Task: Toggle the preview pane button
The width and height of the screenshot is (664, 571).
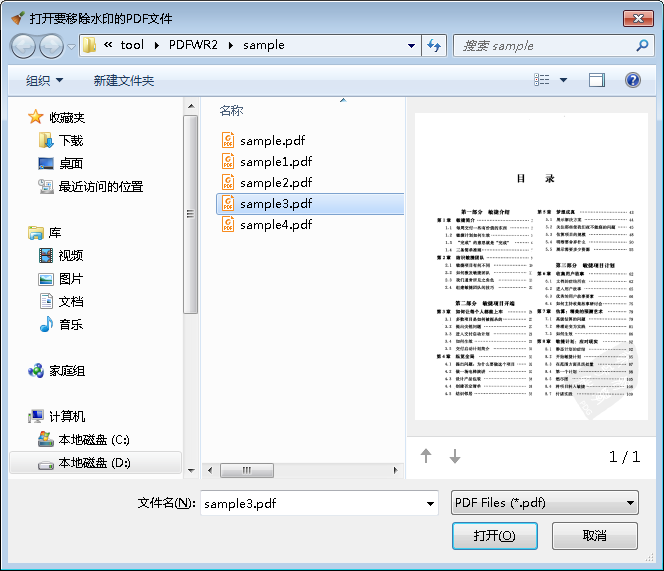Action: click(597, 80)
